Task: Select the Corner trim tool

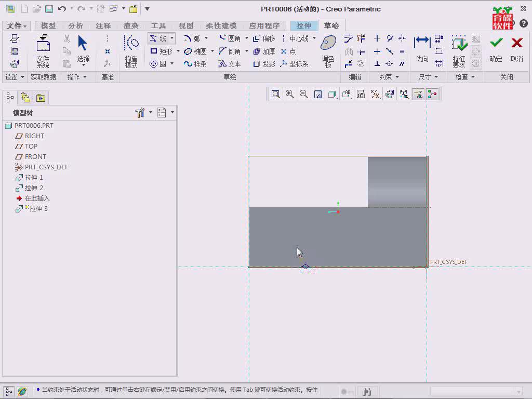Action: [x=362, y=51]
